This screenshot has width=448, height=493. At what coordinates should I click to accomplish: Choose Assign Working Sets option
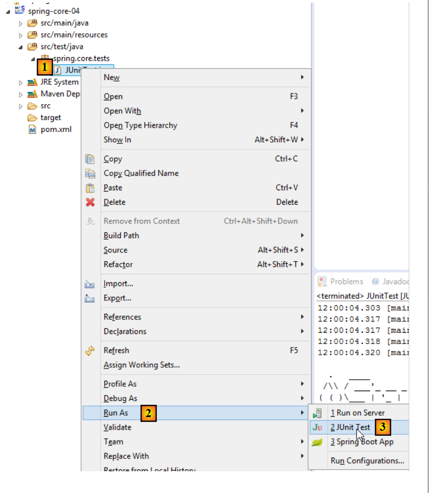click(x=142, y=365)
